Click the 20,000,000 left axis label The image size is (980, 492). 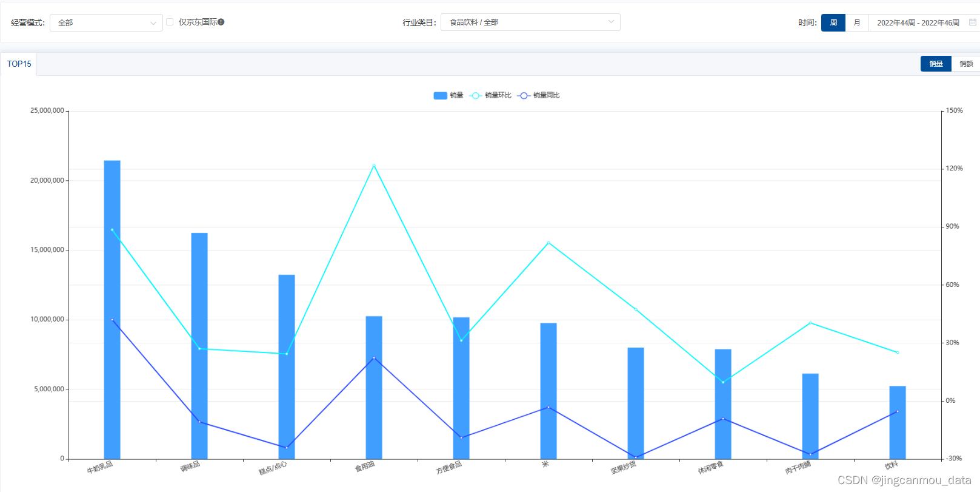point(47,180)
